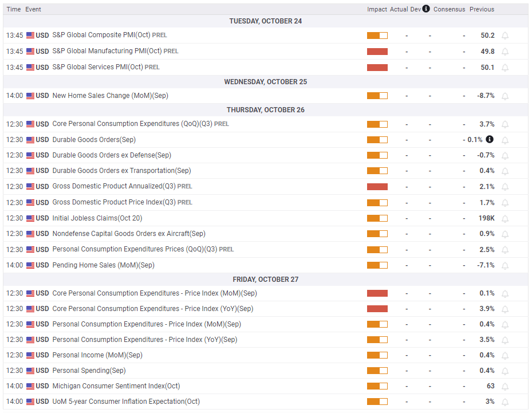Screen dimensions: 532x413
Task: Click info icon next to Durable Goods -0.1% value
Action: click(x=490, y=139)
